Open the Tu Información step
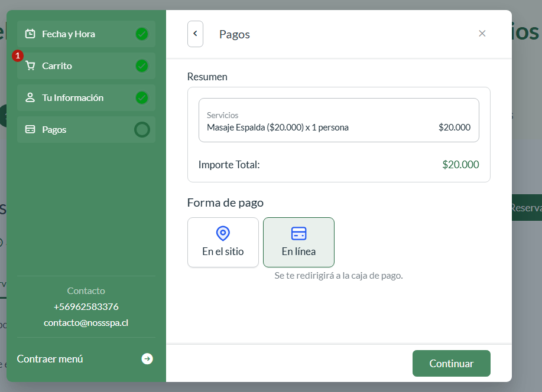 73,98
